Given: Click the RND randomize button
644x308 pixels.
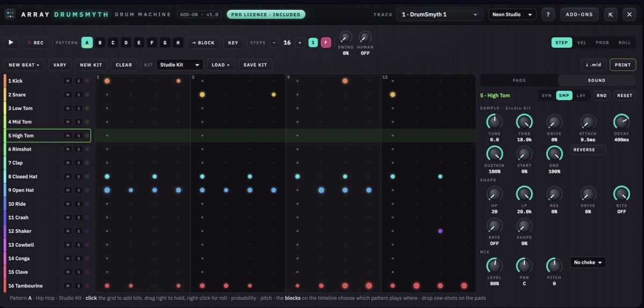Looking at the screenshot, I should (x=602, y=96).
